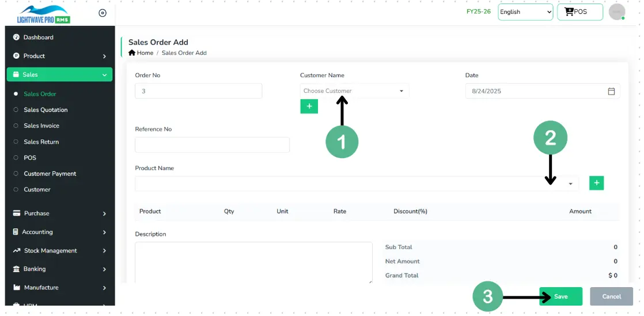This screenshot has height=316, width=644.
Task: Click the Home icon in breadcrumb
Action: click(x=132, y=53)
